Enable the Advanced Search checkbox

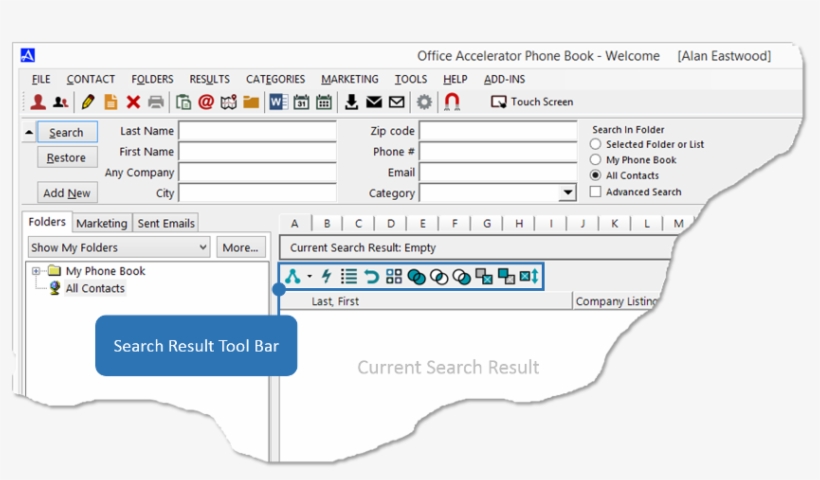[x=595, y=192]
